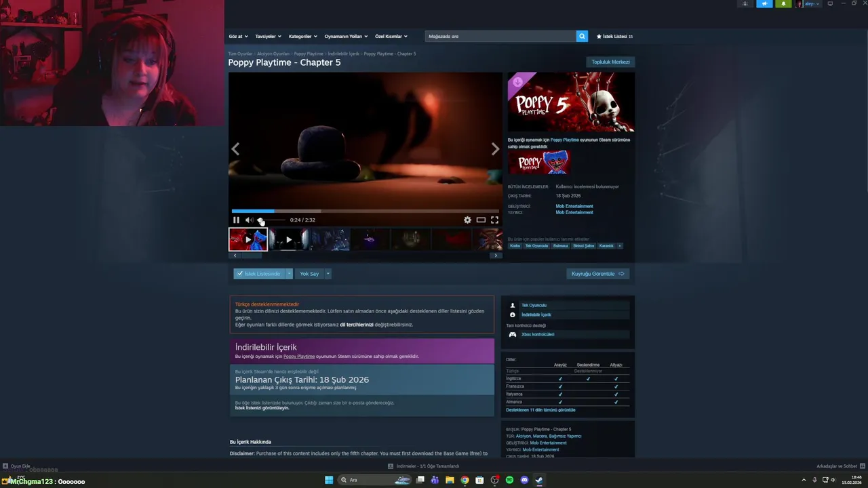Enter fullscreen video mode
The height and width of the screenshot is (488, 868).
494,220
